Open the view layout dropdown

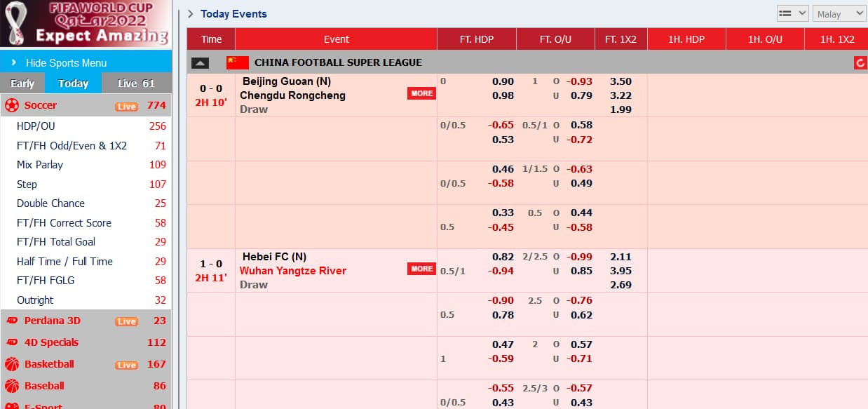(x=793, y=13)
